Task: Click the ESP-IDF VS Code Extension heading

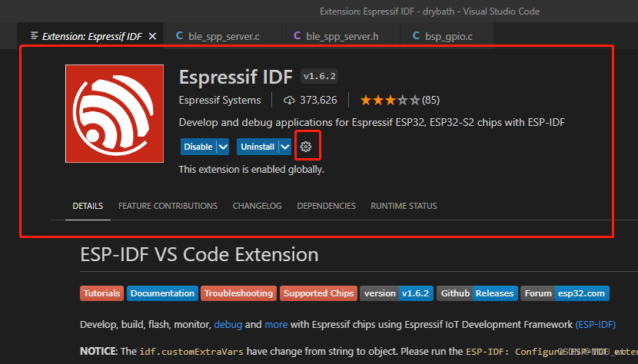Action: coord(199,255)
